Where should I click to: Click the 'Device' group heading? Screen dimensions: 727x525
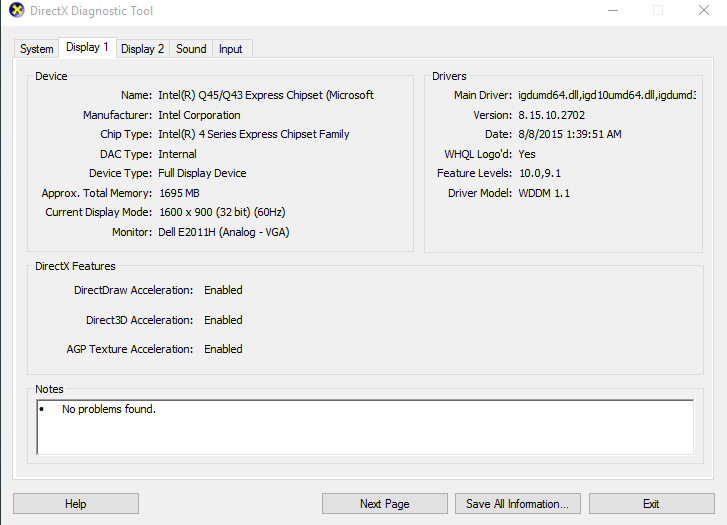coord(51,76)
